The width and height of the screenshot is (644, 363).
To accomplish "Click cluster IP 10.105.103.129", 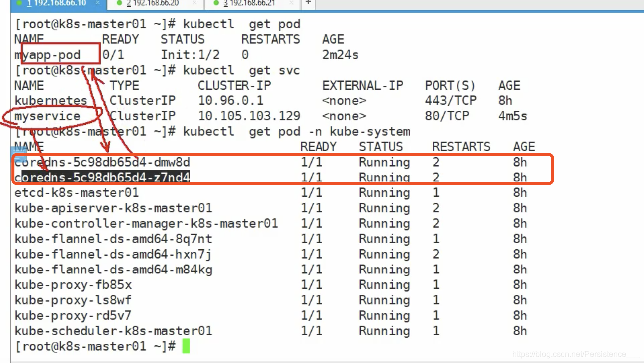I will click(x=249, y=116).
